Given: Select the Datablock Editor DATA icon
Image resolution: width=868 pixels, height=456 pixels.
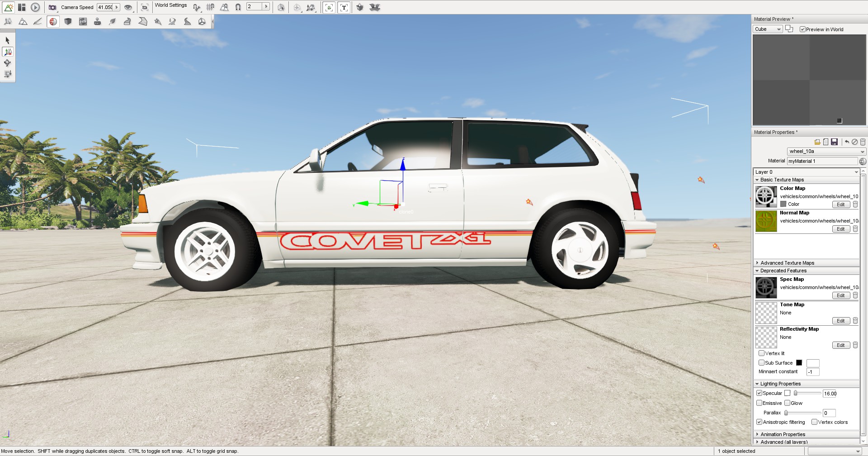Looking at the screenshot, I should [83, 21].
